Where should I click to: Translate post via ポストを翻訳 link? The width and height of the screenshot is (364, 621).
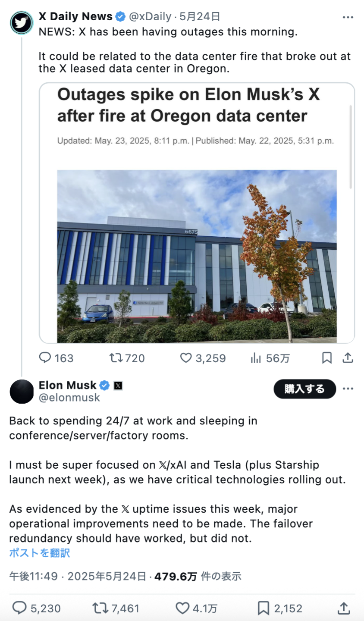tap(40, 553)
